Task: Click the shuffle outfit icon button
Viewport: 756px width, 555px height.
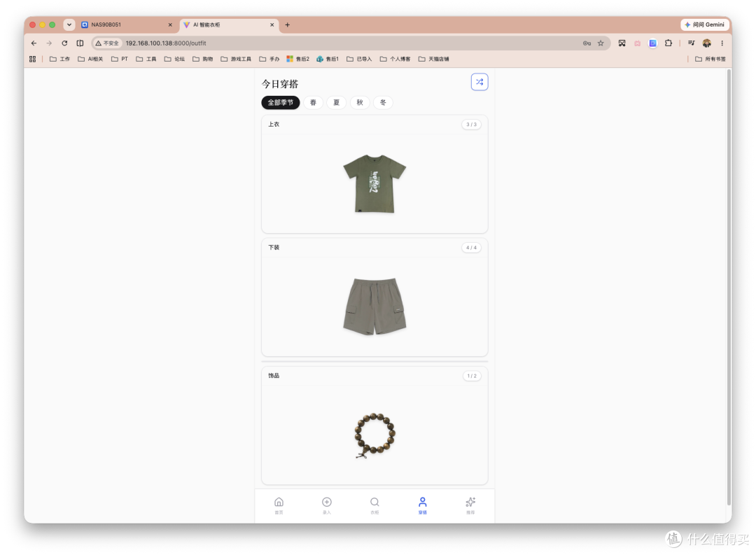Action: click(479, 82)
